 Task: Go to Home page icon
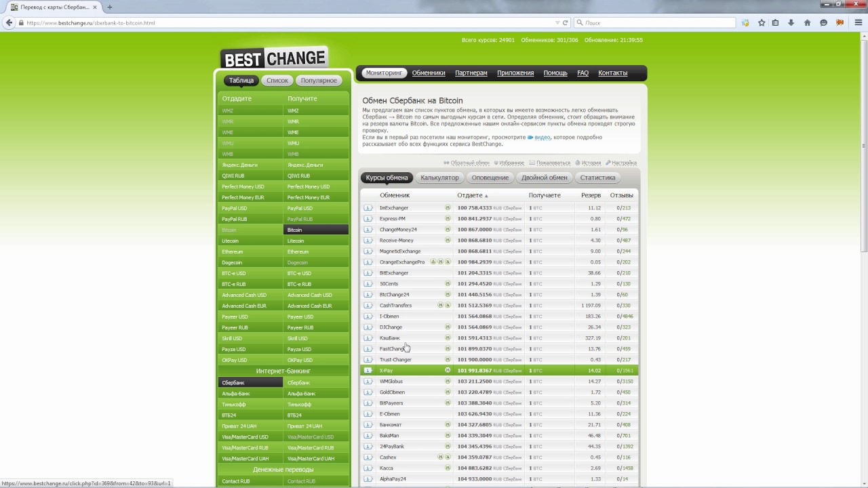pyautogui.click(x=807, y=22)
